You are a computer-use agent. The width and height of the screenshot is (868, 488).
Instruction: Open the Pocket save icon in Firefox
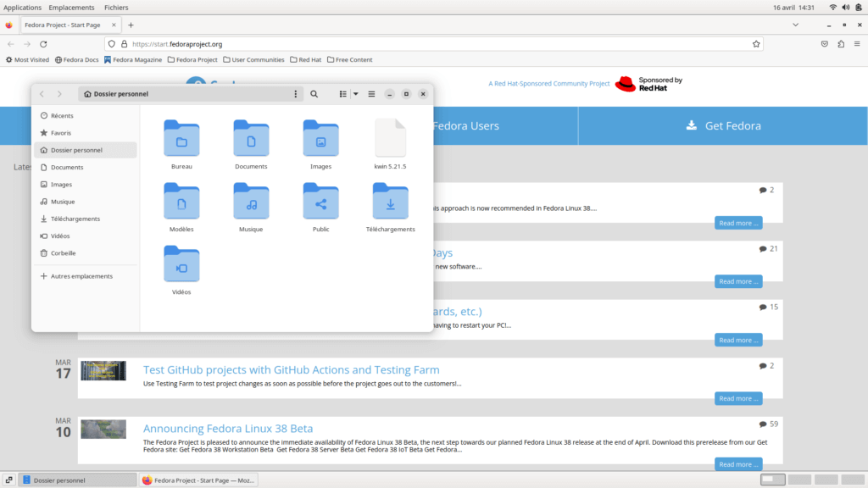coord(825,44)
